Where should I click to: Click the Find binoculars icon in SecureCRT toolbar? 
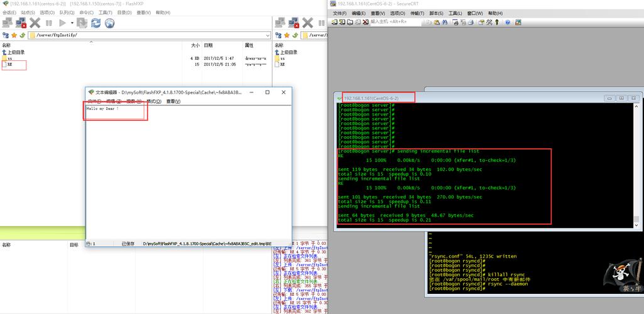point(444,21)
